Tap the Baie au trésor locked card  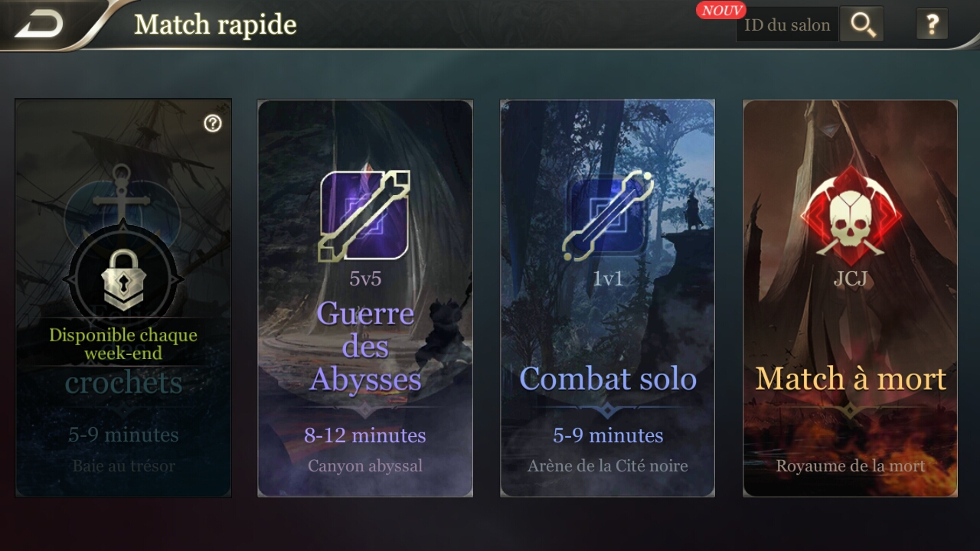123,298
